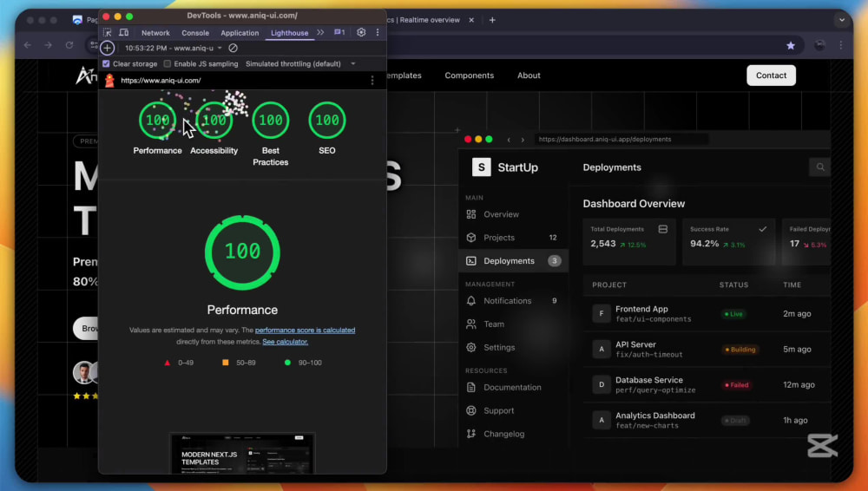Click the forward chevron in dashboard mock browser
The image size is (868, 491).
click(523, 140)
